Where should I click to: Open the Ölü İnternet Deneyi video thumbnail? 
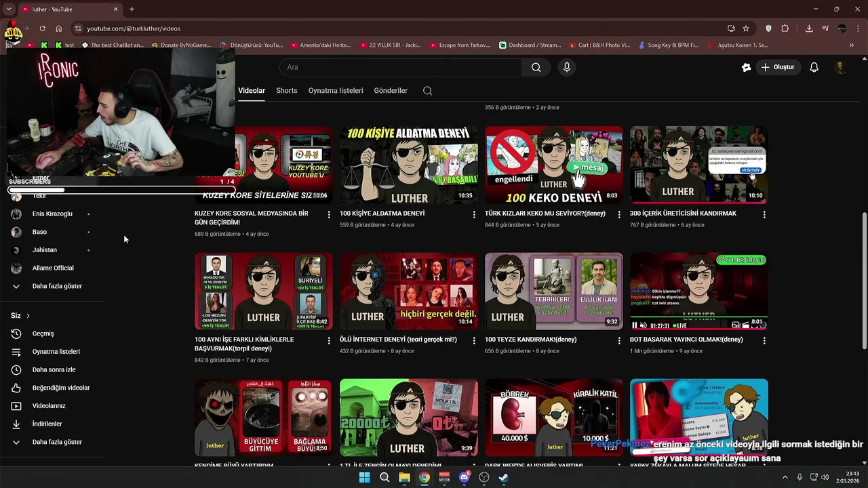pyautogui.click(x=409, y=291)
